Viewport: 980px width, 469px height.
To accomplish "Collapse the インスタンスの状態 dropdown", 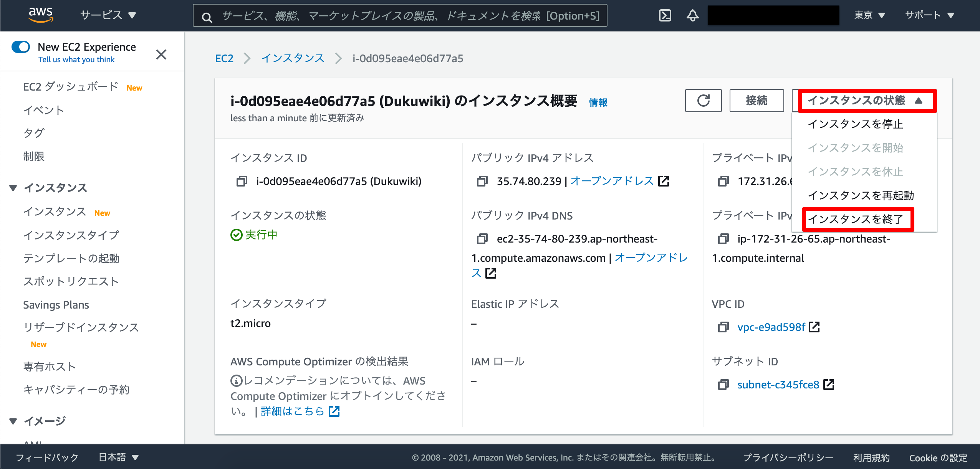I will point(864,101).
